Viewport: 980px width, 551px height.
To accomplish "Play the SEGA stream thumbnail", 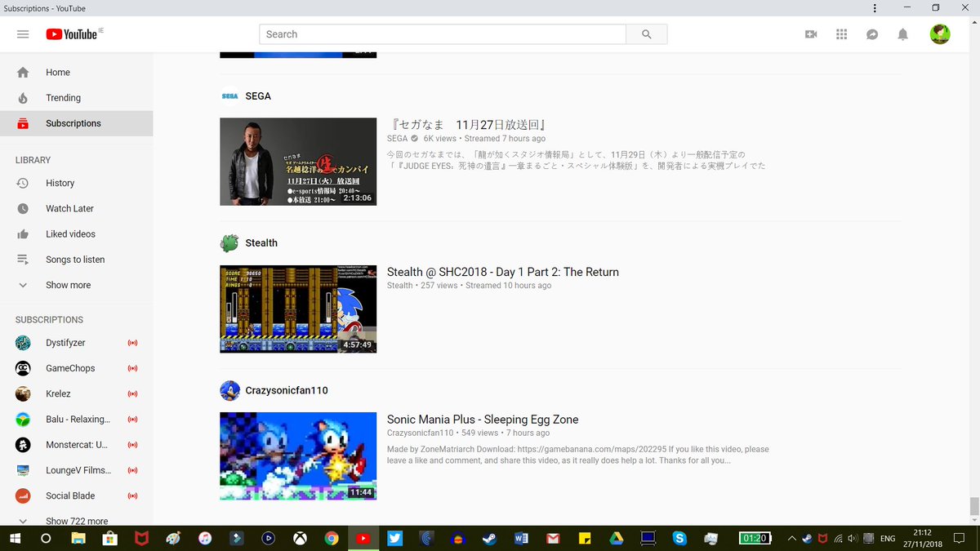I will (298, 162).
